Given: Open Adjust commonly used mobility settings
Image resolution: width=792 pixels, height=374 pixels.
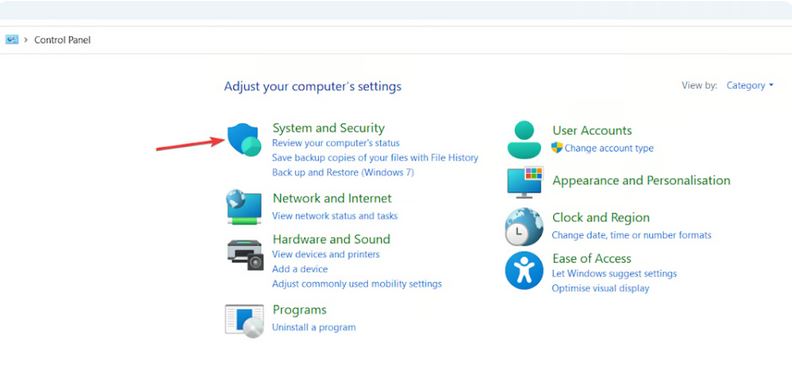Looking at the screenshot, I should [357, 284].
